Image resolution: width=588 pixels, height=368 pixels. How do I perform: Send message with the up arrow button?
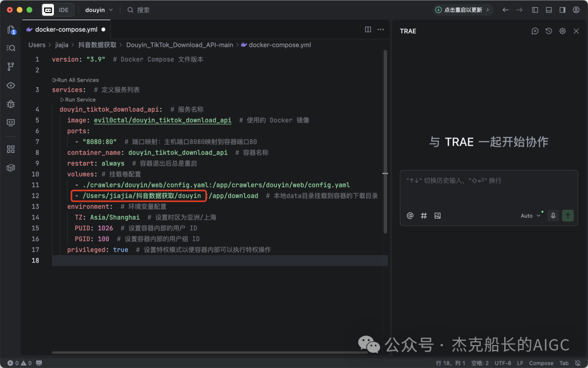pyautogui.click(x=568, y=215)
